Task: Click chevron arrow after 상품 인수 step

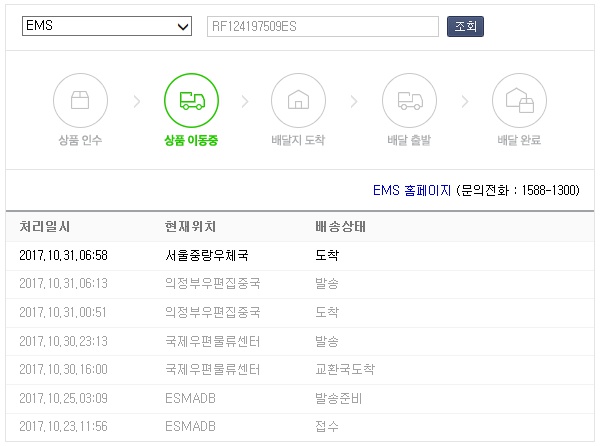Action: pos(136,101)
